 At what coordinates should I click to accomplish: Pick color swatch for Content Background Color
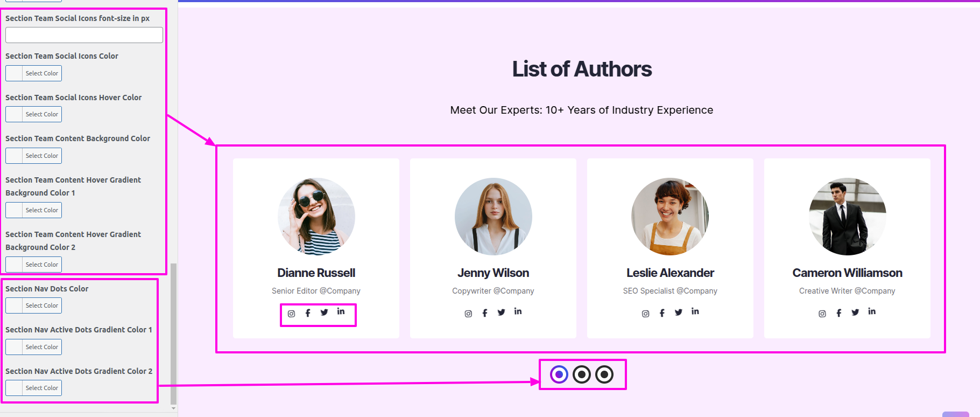click(14, 156)
